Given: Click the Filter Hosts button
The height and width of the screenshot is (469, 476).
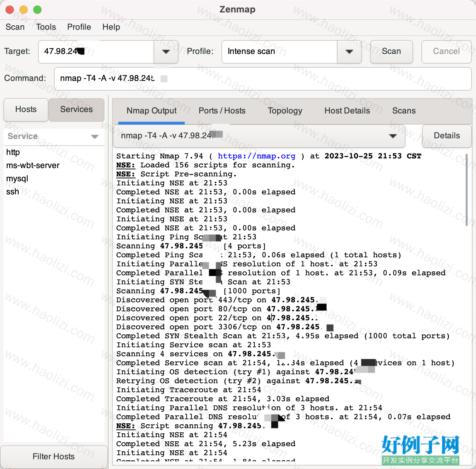Looking at the screenshot, I should pyautogui.click(x=54, y=457).
